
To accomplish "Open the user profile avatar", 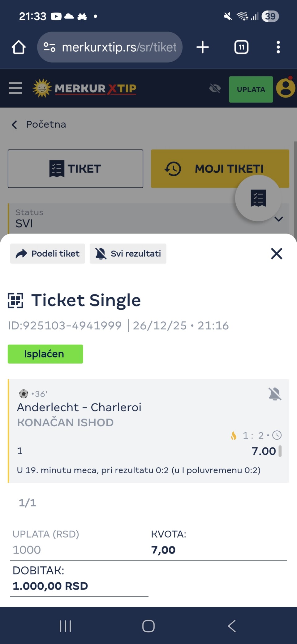I will tap(285, 89).
